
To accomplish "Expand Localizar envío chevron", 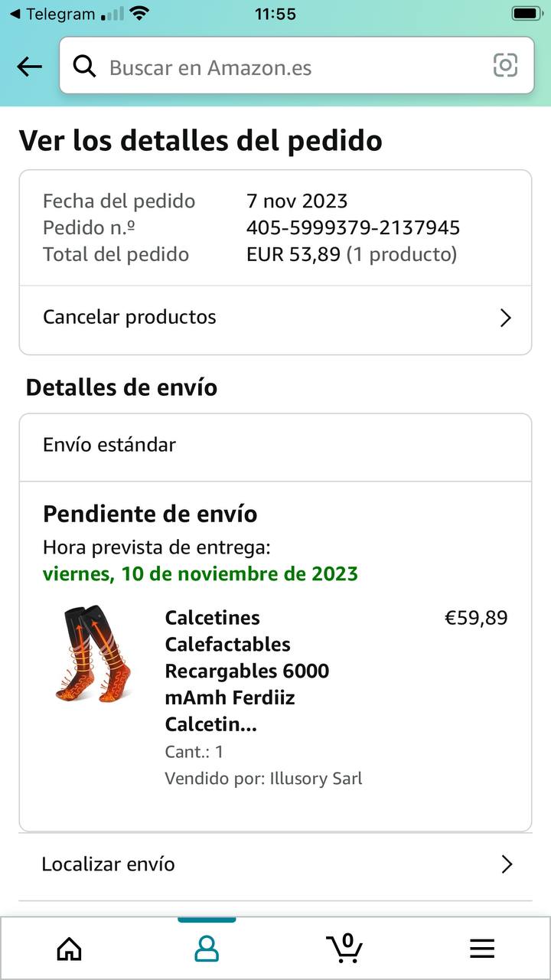I will pos(506,864).
